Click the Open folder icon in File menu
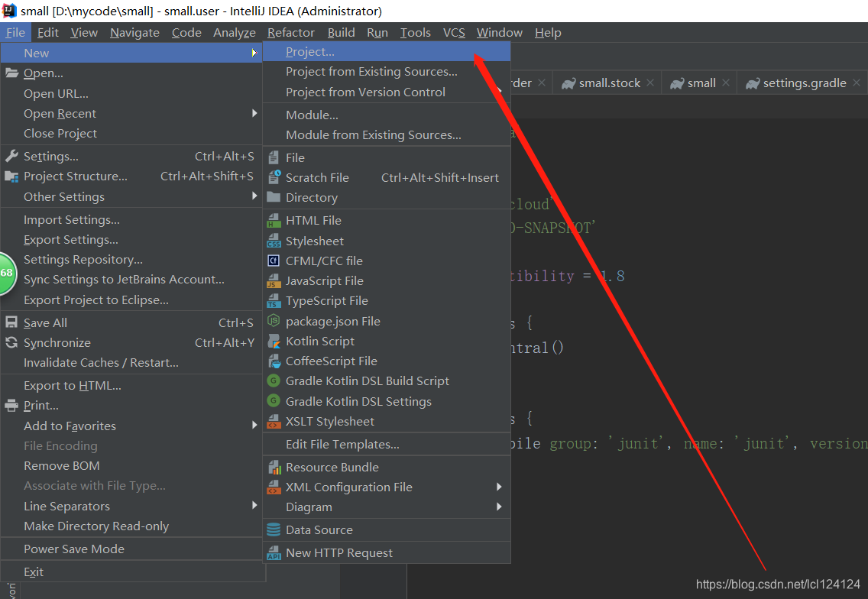The width and height of the screenshot is (868, 599). pyautogui.click(x=11, y=73)
